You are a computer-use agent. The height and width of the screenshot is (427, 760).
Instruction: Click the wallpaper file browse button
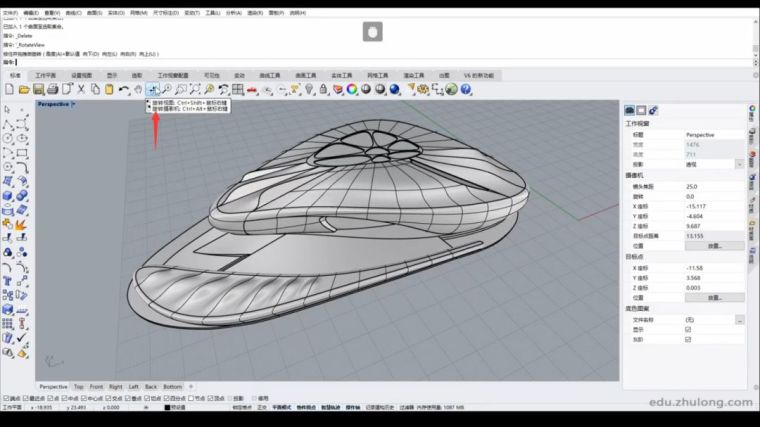pos(739,320)
